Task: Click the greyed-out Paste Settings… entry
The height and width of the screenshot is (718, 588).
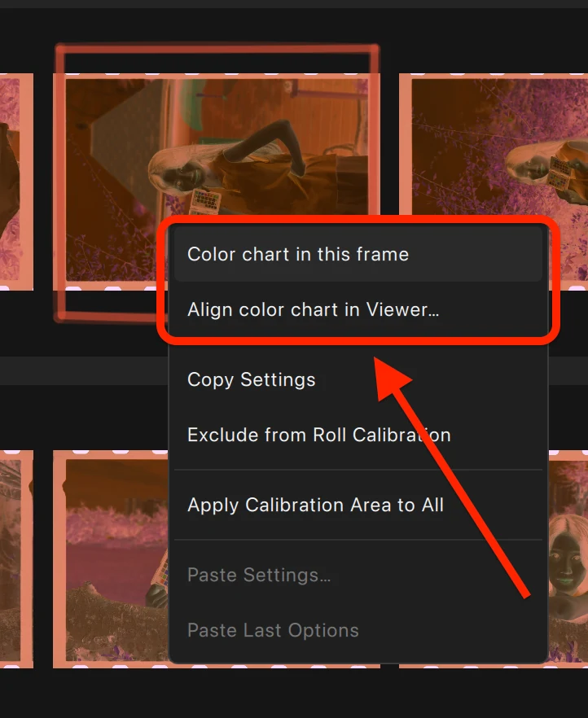Action: tap(358, 575)
